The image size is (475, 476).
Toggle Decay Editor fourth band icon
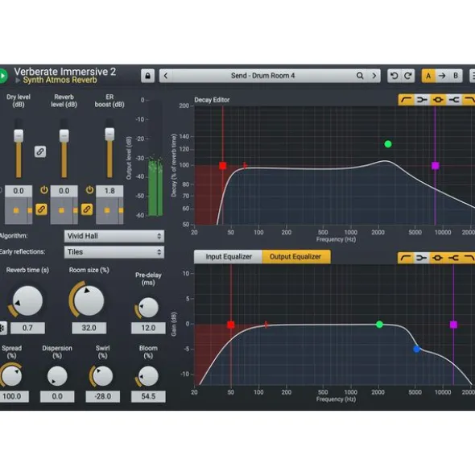[454, 100]
